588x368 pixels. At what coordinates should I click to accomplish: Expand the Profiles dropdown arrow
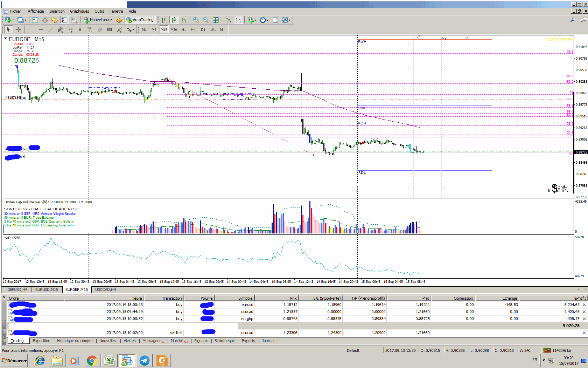pyautogui.click(x=26, y=20)
